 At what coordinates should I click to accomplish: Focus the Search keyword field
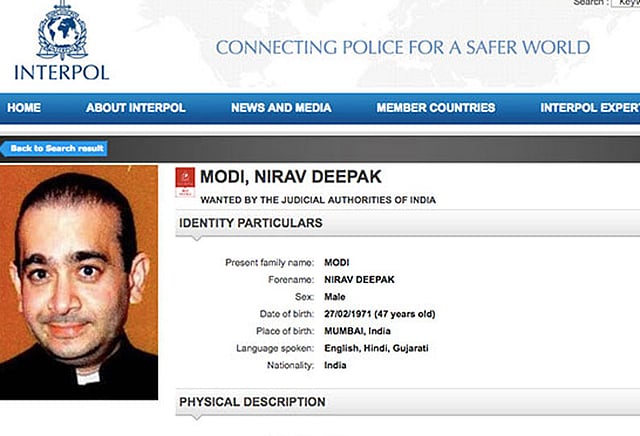625,4
